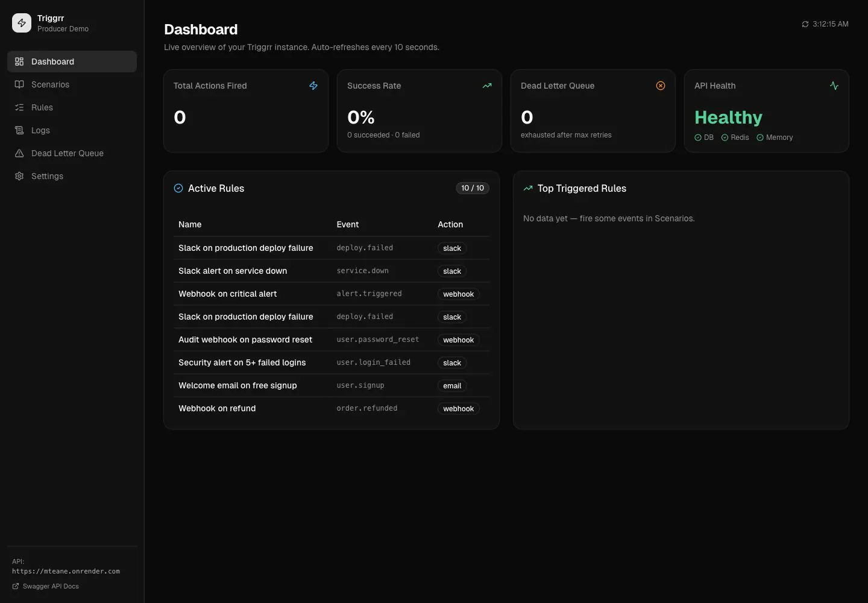Click the Dashboard page heading
The image size is (868, 603).
pyautogui.click(x=201, y=30)
